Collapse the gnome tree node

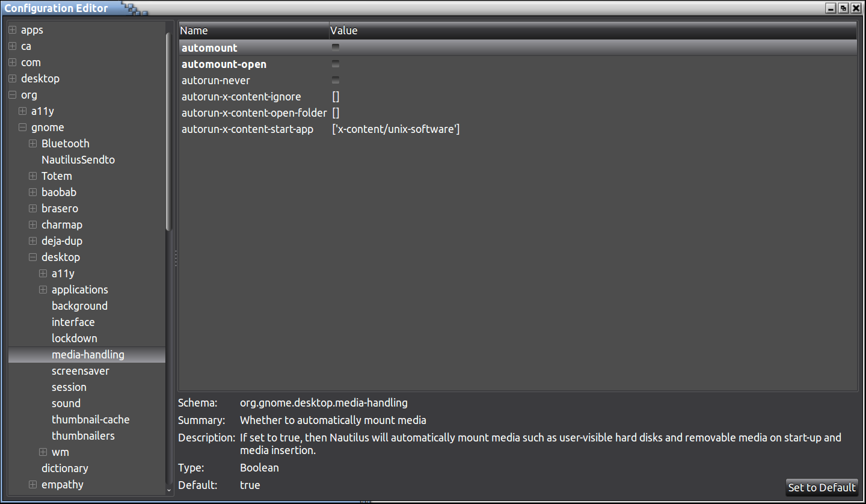click(x=22, y=127)
